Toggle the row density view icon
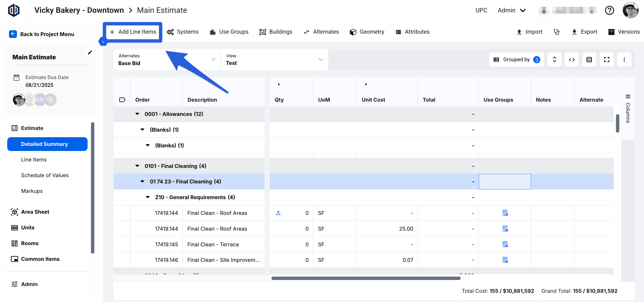The height and width of the screenshot is (302, 644). point(589,60)
